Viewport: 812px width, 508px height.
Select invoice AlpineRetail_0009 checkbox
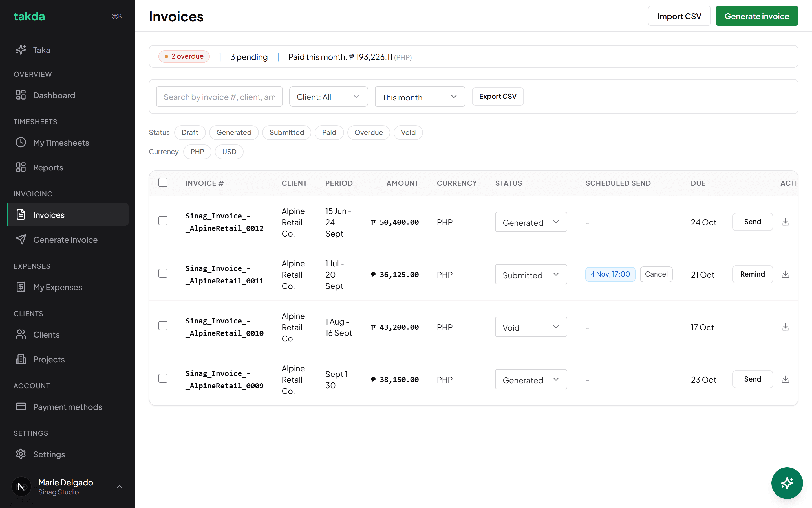pos(163,378)
